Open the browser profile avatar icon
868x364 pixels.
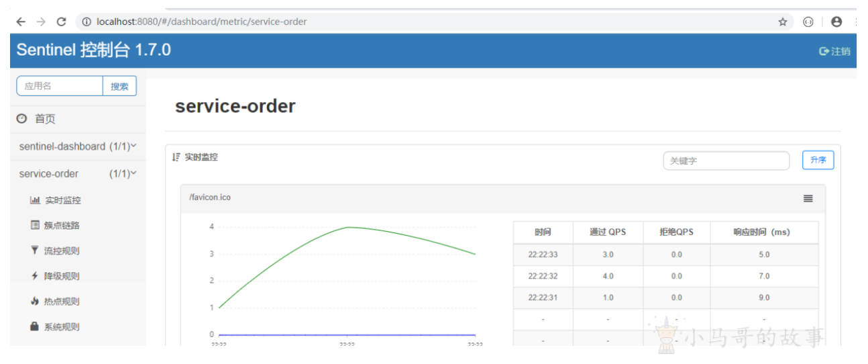(x=836, y=21)
